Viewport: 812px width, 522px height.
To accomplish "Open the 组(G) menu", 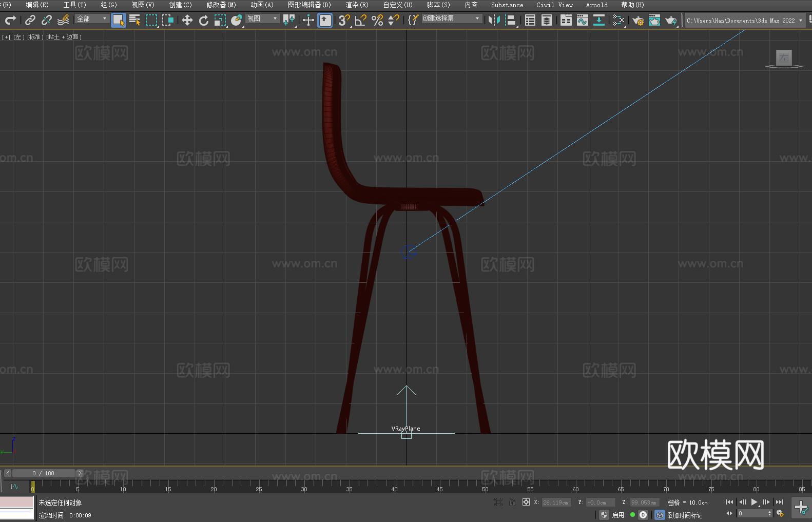I will [109, 5].
